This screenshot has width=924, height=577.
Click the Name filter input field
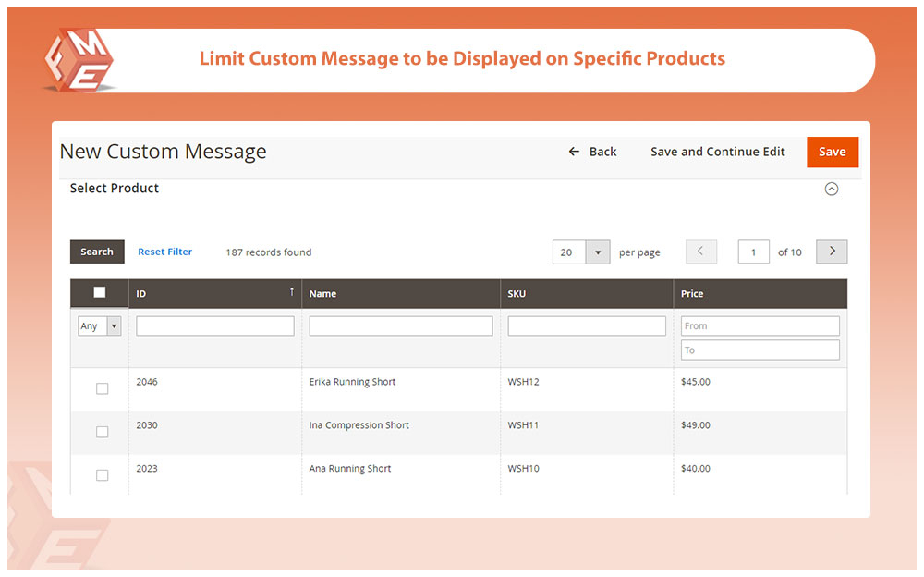[x=400, y=325]
